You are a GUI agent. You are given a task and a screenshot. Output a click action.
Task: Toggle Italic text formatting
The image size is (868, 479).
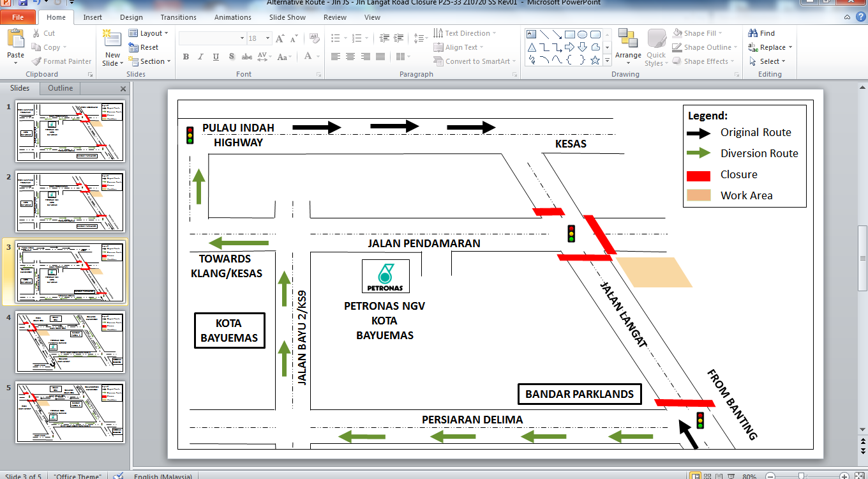(200, 57)
